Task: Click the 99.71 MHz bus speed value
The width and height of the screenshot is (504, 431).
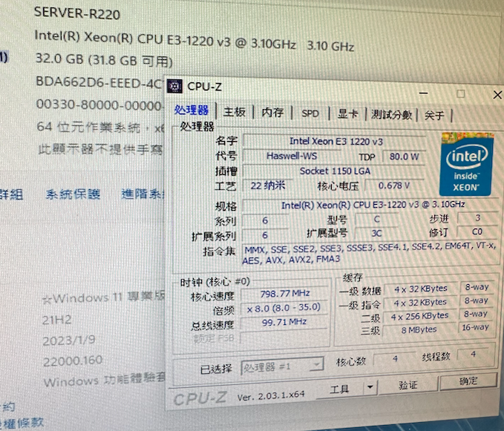Action: [284, 322]
